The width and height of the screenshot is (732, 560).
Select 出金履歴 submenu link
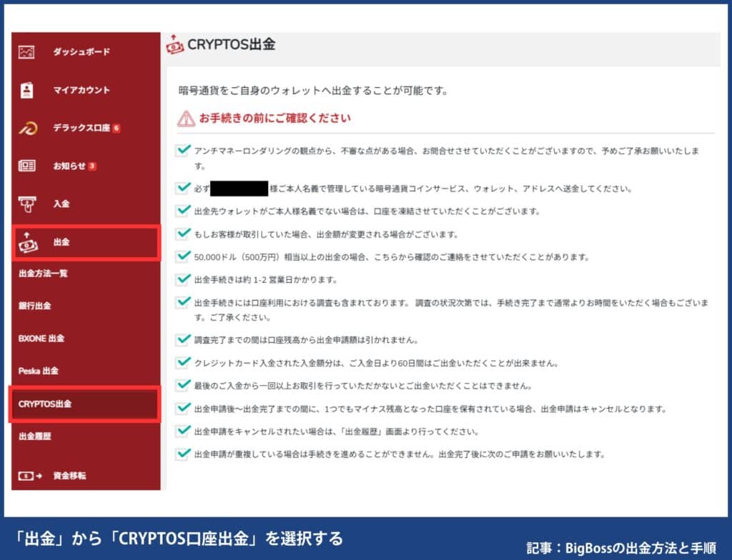coord(35,436)
